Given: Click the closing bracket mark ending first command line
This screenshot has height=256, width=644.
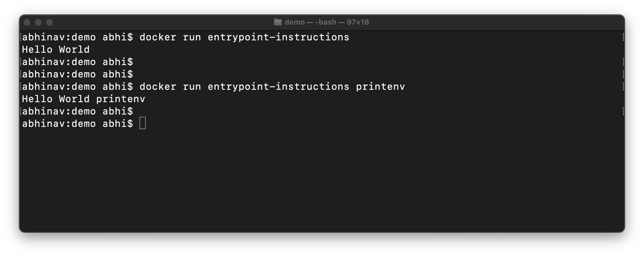Looking at the screenshot, I should (623, 37).
